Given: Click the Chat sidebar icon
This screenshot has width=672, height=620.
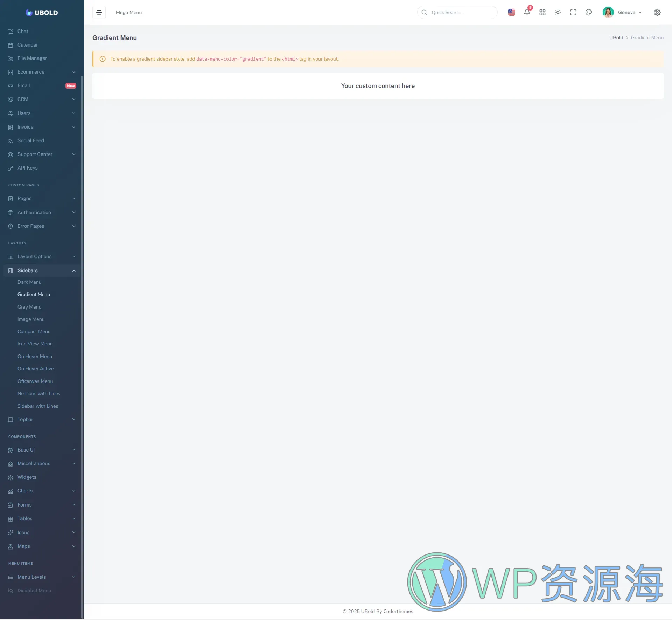Looking at the screenshot, I should (10, 32).
